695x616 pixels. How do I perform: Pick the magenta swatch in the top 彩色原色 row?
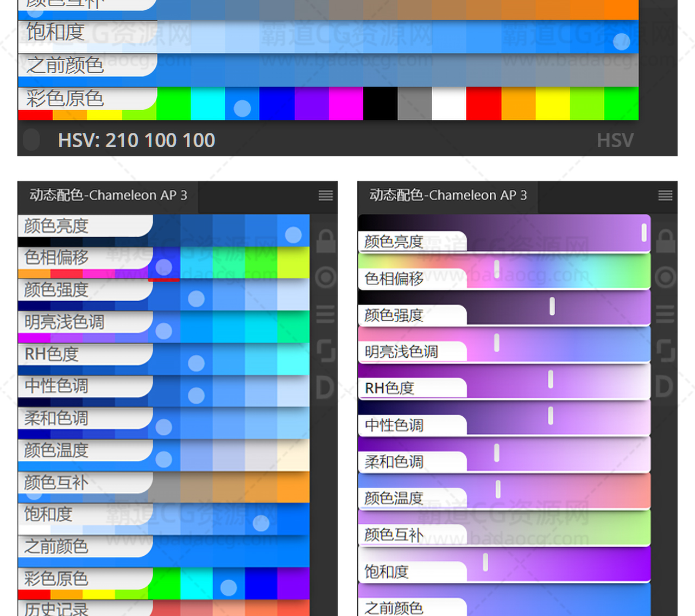[x=346, y=103]
